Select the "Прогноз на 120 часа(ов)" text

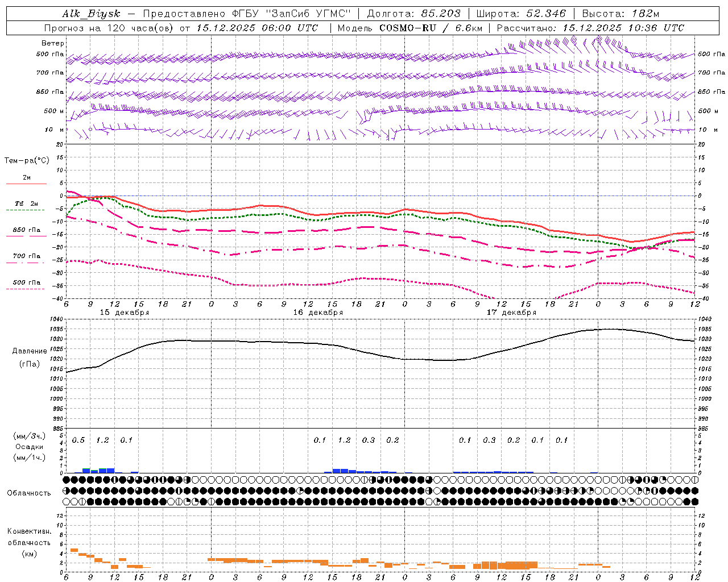click(x=109, y=28)
